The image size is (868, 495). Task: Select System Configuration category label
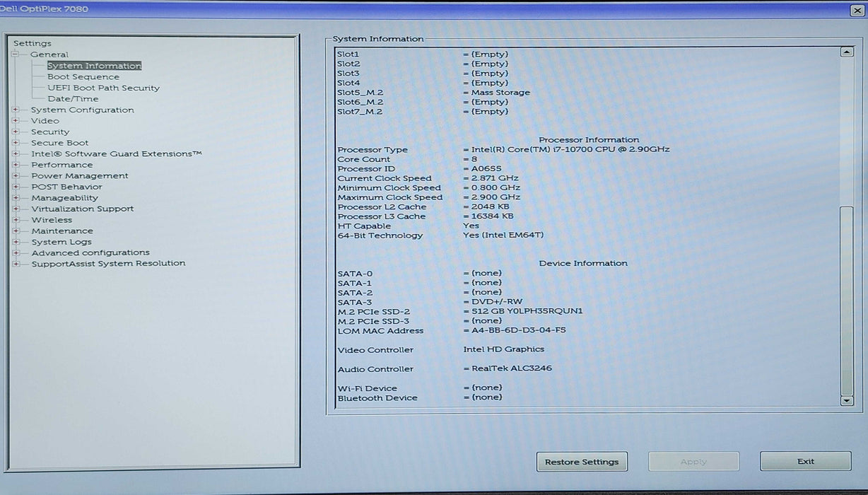(x=83, y=110)
